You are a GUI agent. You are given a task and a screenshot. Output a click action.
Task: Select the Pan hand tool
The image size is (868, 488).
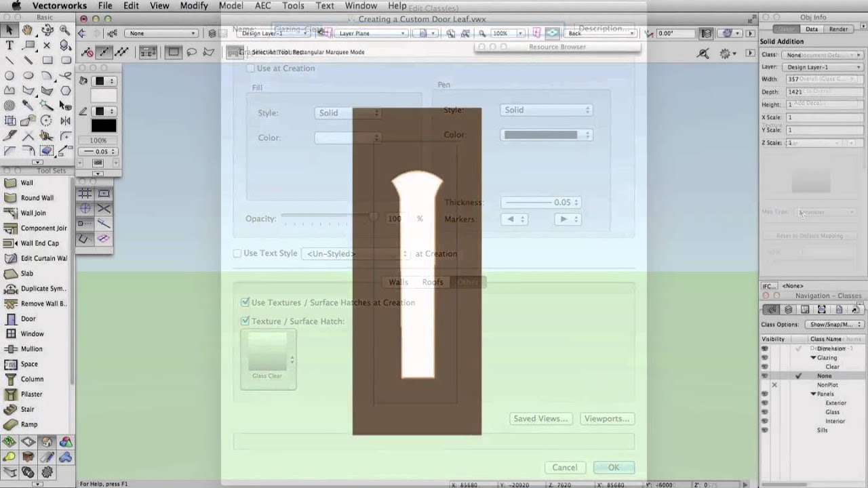pyautogui.click(x=28, y=30)
